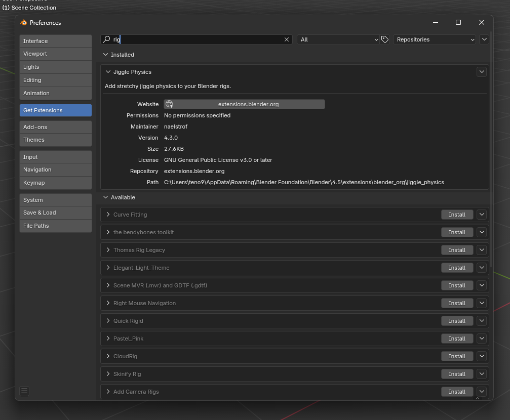Viewport: 510px width, 420px height.
Task: Install the Quick Rigid extension
Action: 456,321
